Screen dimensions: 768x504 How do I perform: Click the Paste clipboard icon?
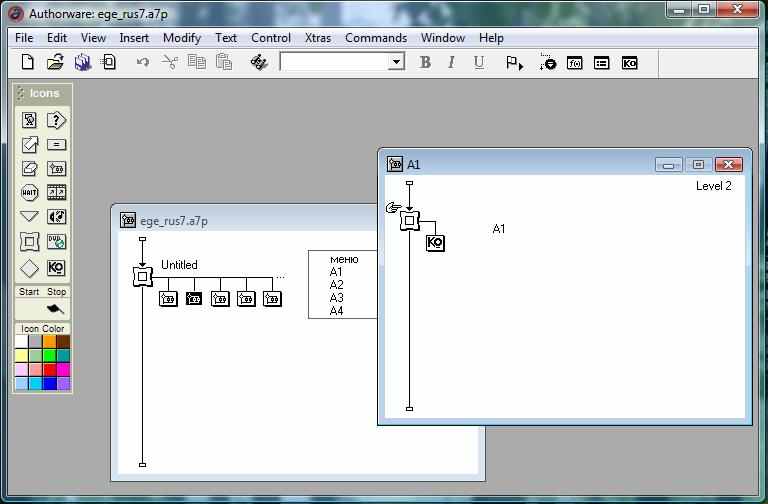click(224, 62)
